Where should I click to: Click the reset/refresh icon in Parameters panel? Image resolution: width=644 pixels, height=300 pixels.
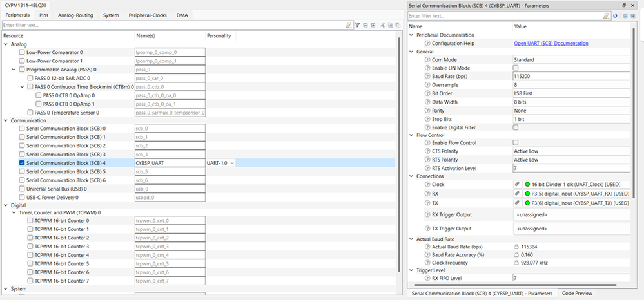(616, 15)
